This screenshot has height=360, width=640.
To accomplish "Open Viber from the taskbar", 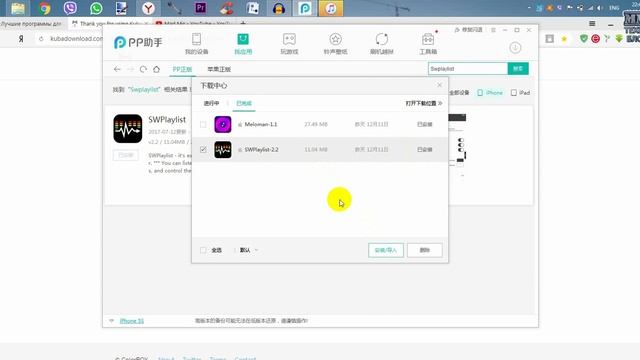I will (x=70, y=8).
